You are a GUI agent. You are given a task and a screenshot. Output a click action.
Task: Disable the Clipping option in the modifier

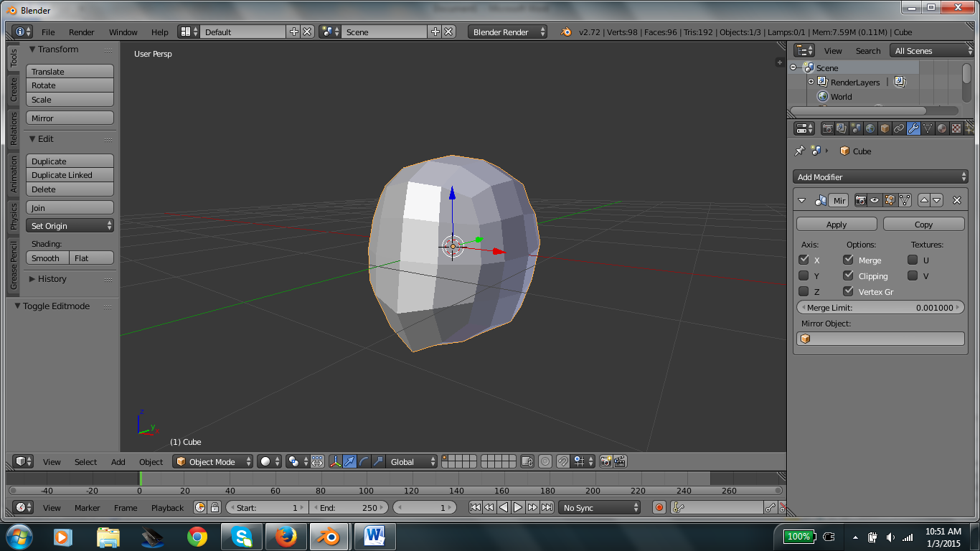point(848,275)
